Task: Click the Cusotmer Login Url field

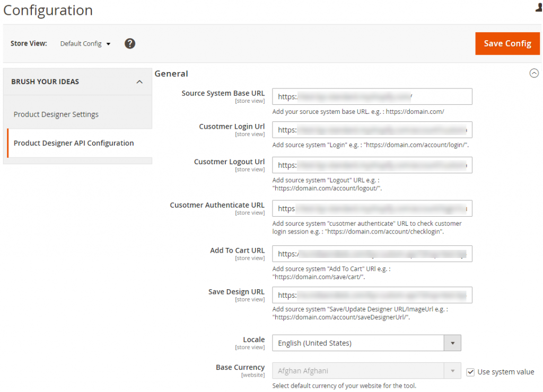Action: tap(371, 130)
